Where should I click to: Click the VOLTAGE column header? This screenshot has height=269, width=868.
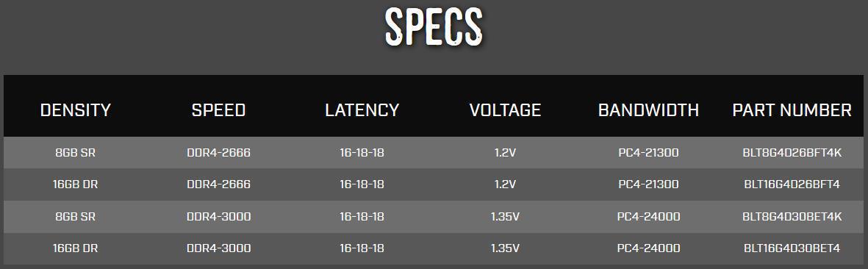(x=505, y=110)
